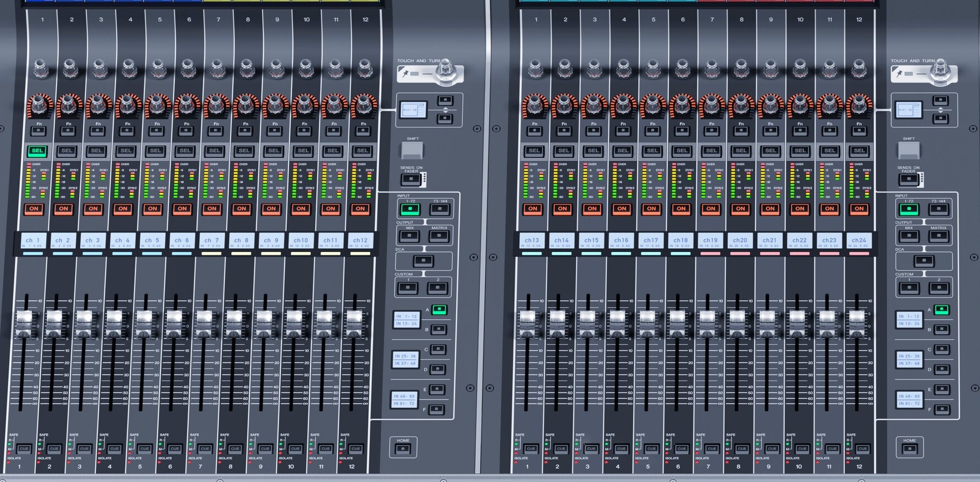Image resolution: width=980 pixels, height=482 pixels.
Task: Show MIX outputs on ch 1–12 bay
Action: [409, 236]
